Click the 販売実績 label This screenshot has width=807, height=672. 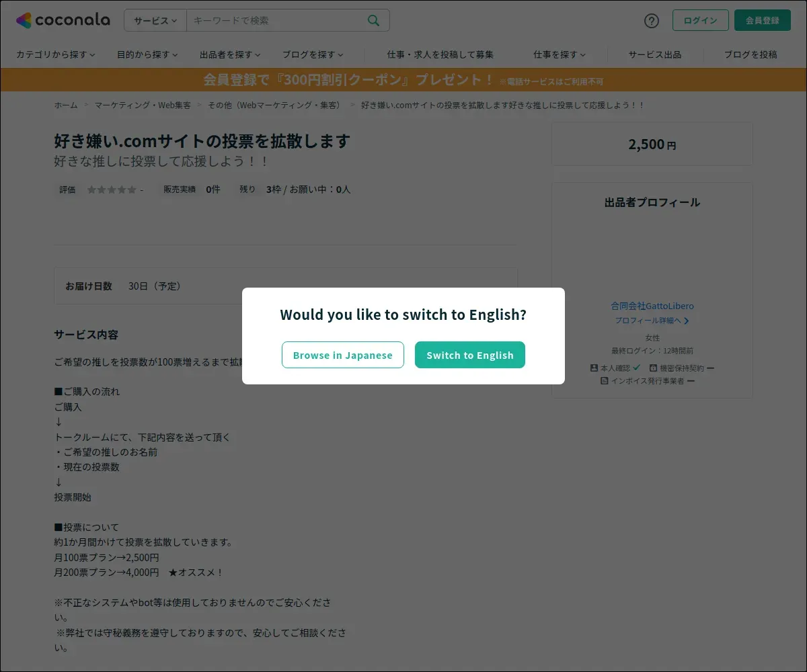pyautogui.click(x=180, y=190)
